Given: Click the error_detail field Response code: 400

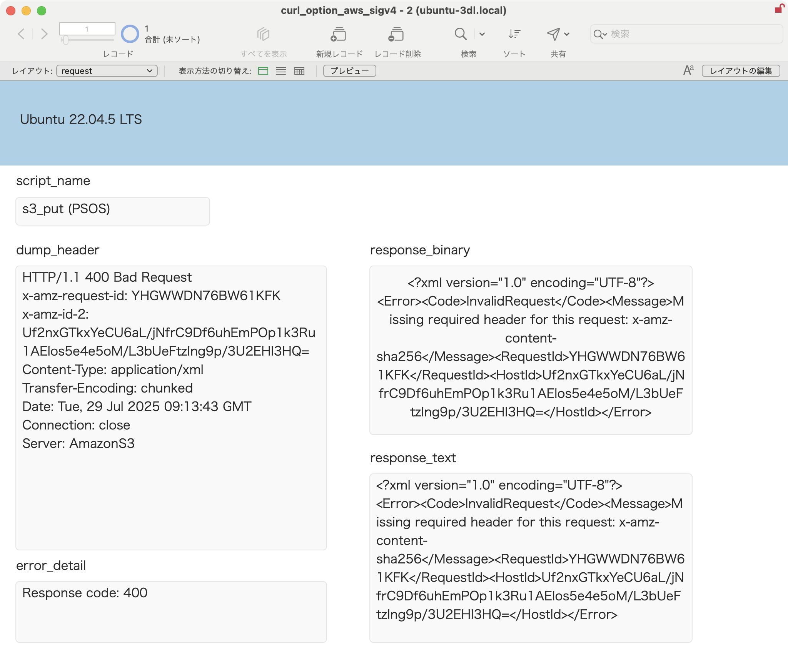Looking at the screenshot, I should coord(171,612).
